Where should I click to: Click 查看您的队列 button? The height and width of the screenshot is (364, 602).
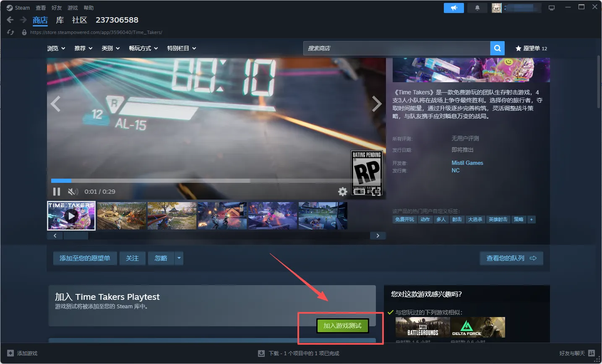click(511, 258)
